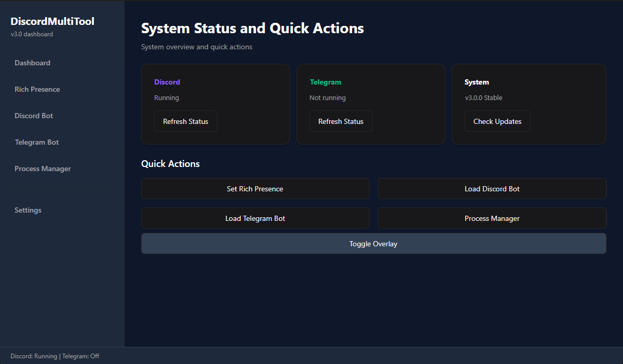Click the v3.0.0 Stable version text
The height and width of the screenshot is (364, 623).
[x=483, y=97]
